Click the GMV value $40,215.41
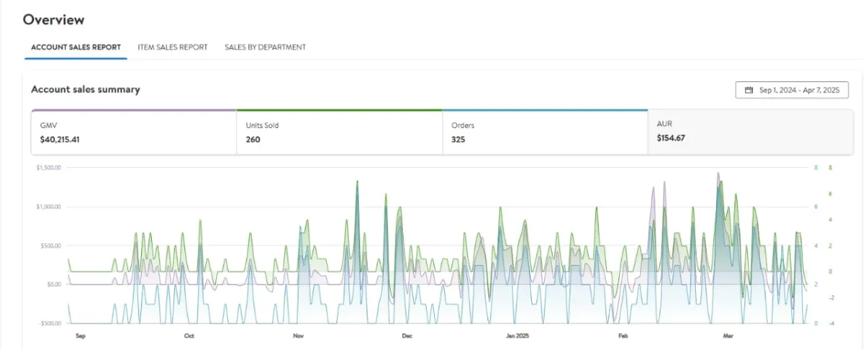 [60, 139]
